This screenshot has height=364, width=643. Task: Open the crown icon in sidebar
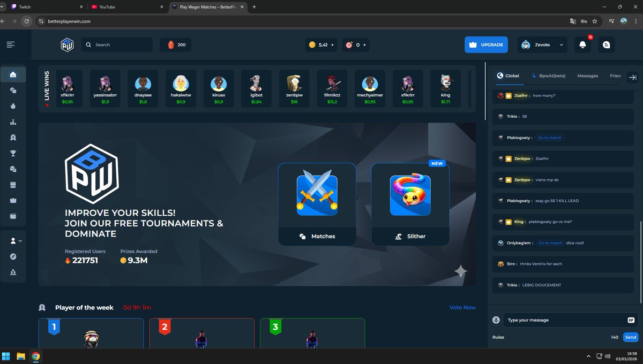coord(13,200)
